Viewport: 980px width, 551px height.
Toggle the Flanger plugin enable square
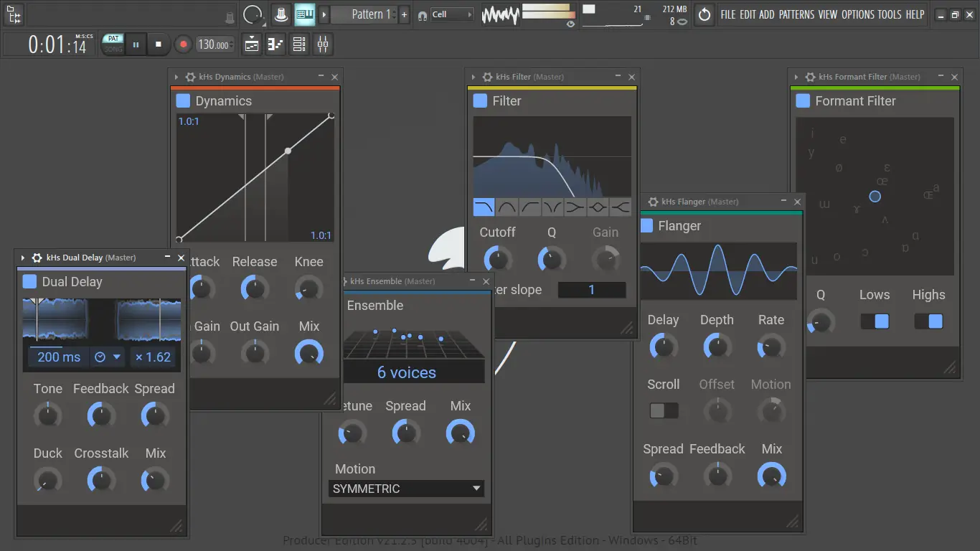pos(646,226)
